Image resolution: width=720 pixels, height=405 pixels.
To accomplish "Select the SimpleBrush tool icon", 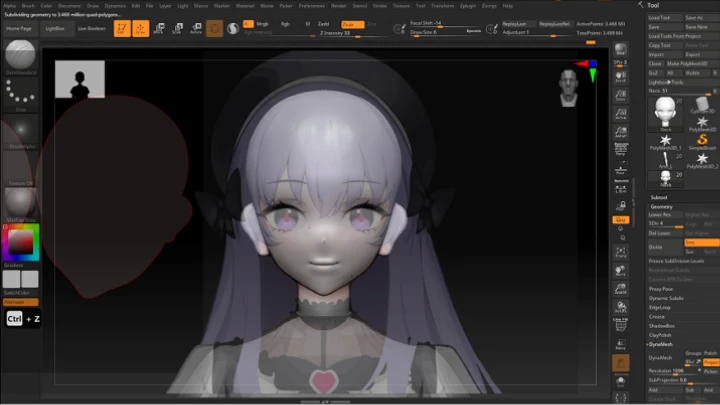I will [702, 142].
